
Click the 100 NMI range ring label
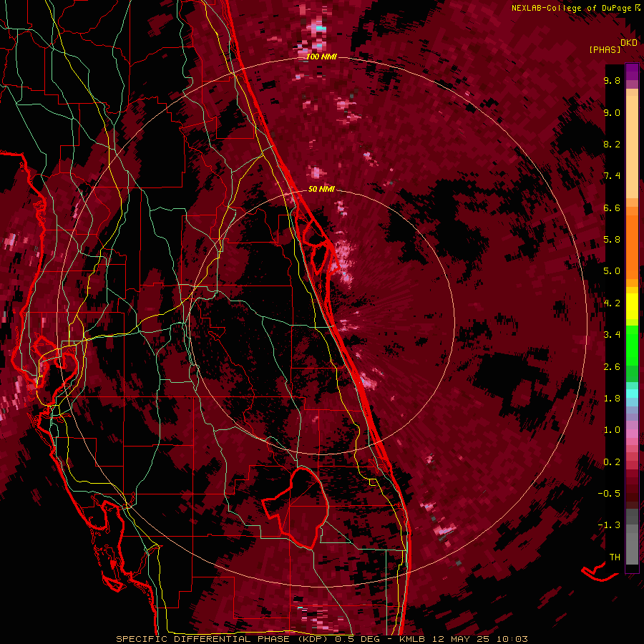pyautogui.click(x=321, y=57)
